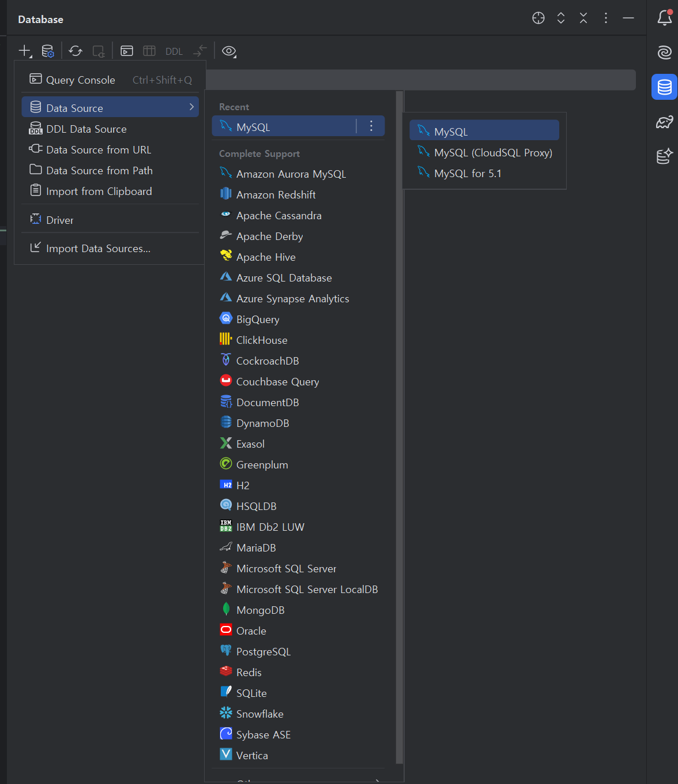Select PostgreSQL data source
The height and width of the screenshot is (784, 678).
click(298, 651)
